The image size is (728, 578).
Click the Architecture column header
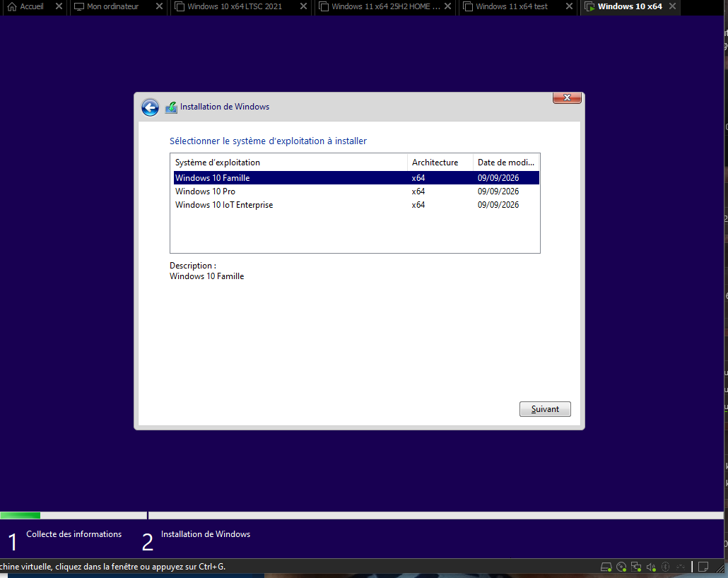point(440,163)
